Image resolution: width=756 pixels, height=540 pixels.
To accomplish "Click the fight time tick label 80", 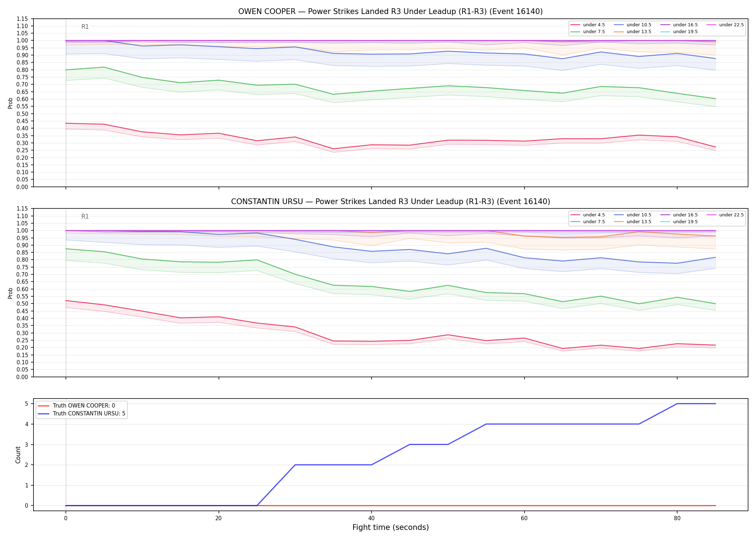I will pyautogui.click(x=677, y=518).
